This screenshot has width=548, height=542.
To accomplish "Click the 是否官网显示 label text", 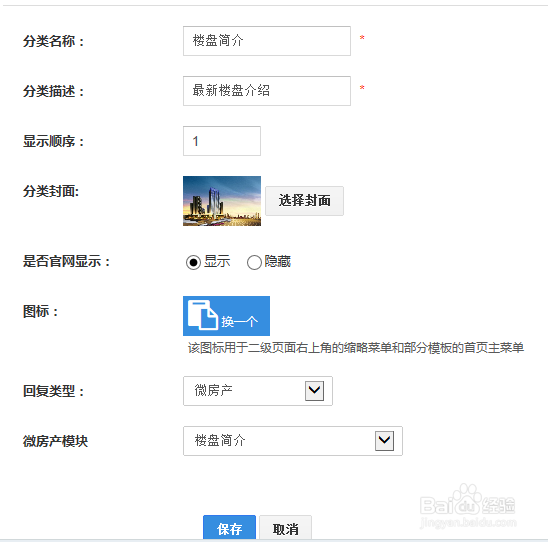I will tap(66, 261).
